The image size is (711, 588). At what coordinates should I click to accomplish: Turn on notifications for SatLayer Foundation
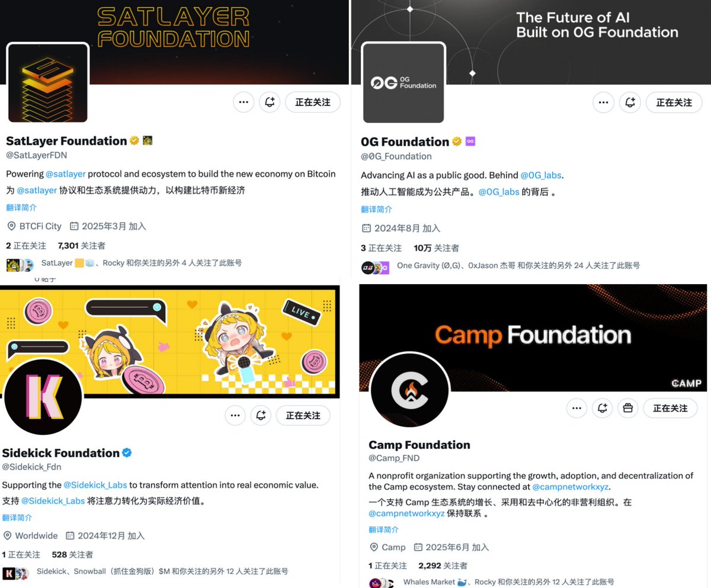tap(270, 102)
